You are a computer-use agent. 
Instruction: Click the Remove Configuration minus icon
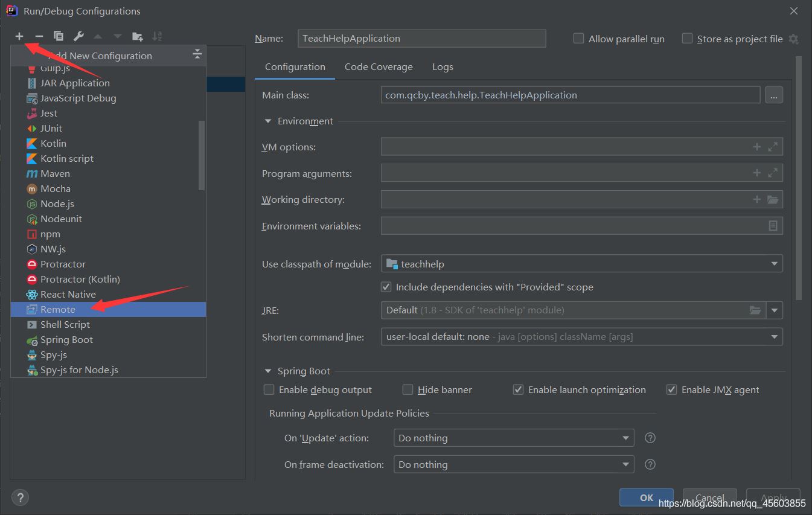(x=39, y=37)
